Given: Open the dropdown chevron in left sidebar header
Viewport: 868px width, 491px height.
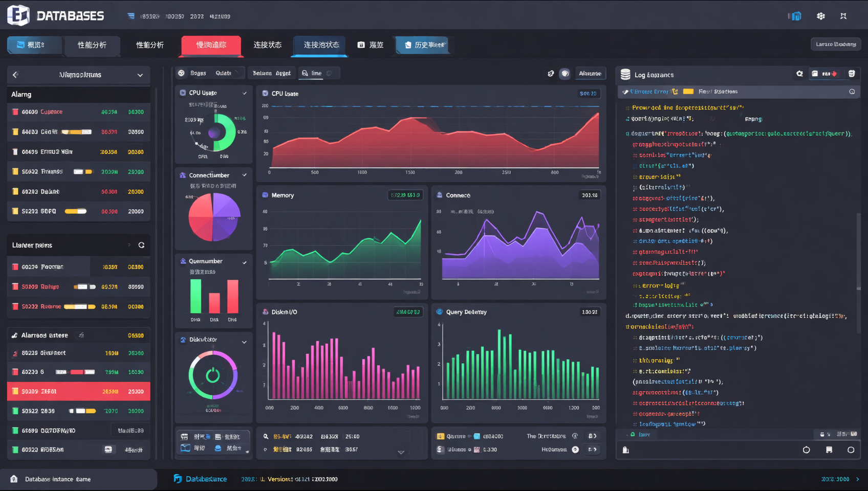Looking at the screenshot, I should [140, 75].
